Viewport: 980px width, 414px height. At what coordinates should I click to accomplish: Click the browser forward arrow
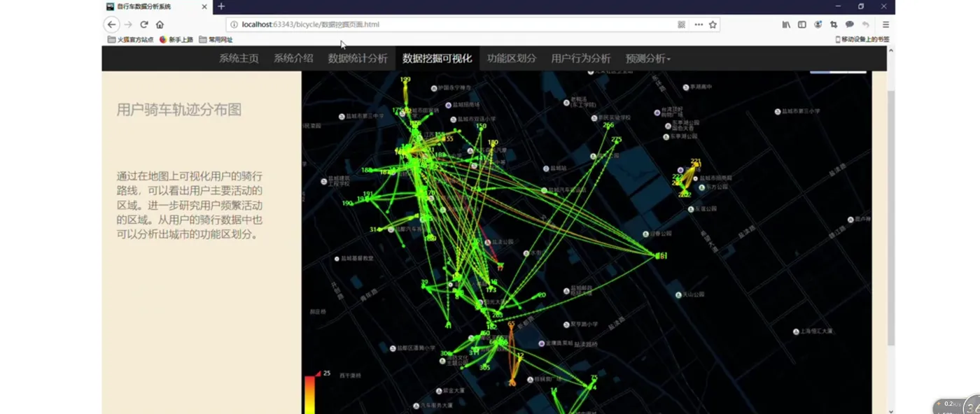128,24
